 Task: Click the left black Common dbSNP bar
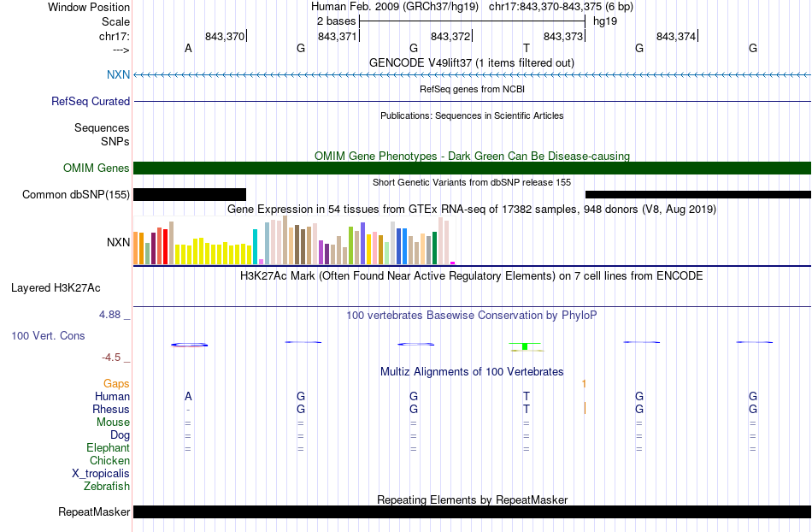(x=190, y=195)
